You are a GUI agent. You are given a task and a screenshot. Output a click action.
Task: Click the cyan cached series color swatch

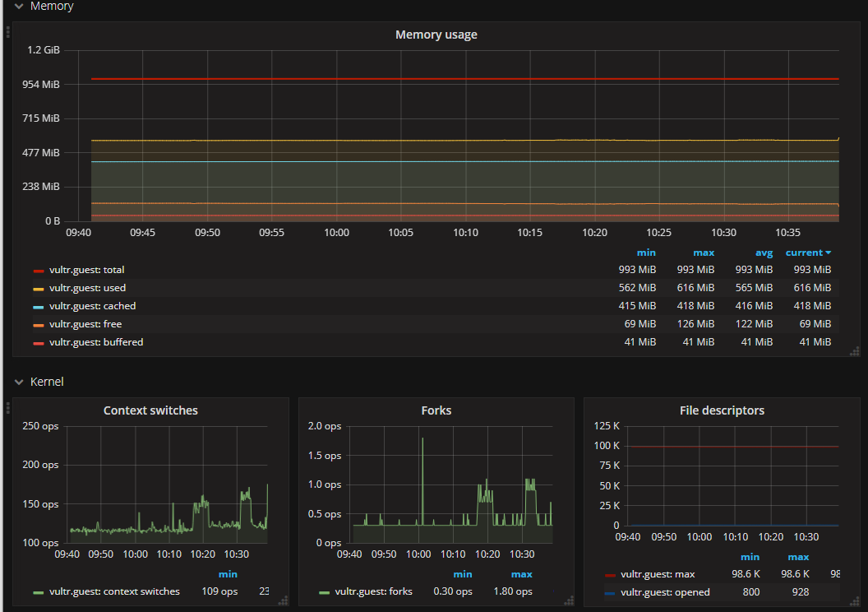tap(38, 307)
